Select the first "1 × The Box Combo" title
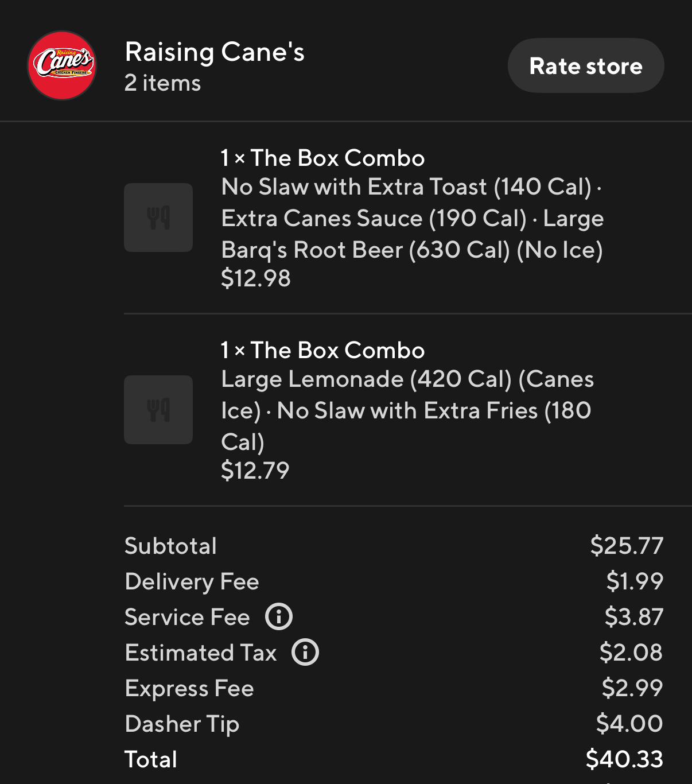Screen dimensions: 692x784 322,158
